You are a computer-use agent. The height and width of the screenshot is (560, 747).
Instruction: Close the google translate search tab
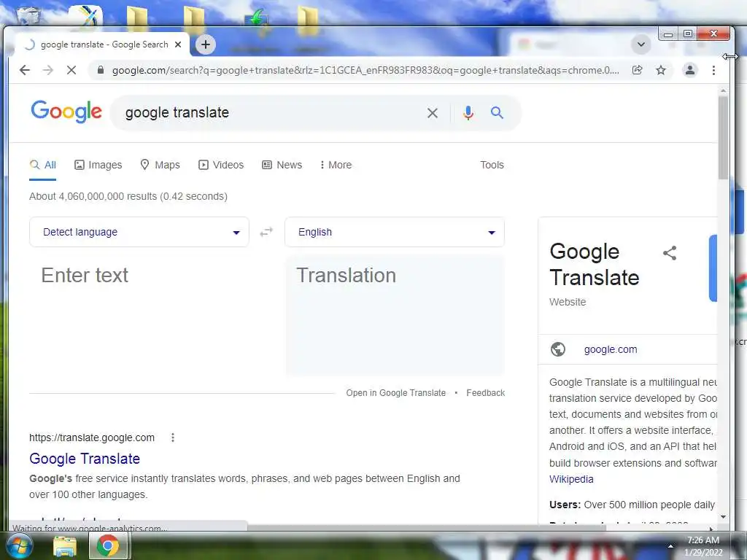178,44
